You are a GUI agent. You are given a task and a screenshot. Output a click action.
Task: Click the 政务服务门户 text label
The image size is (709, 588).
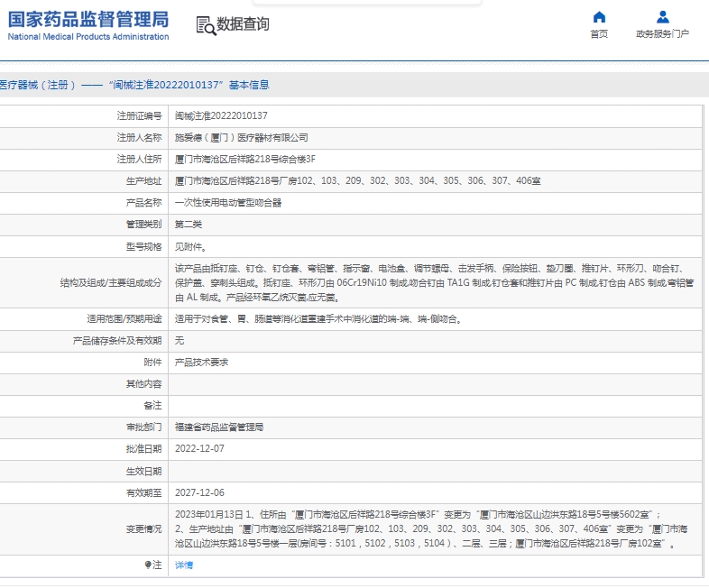pyautogui.click(x=662, y=34)
